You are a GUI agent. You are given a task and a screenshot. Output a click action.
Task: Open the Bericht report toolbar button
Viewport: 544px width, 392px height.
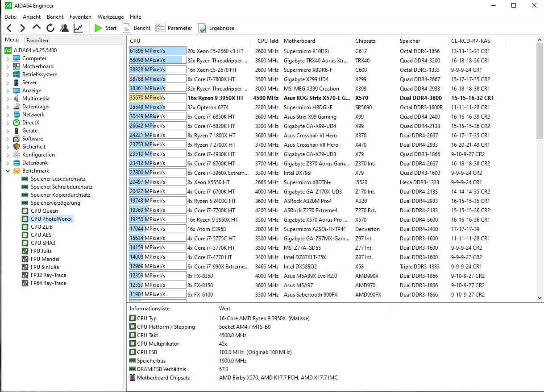click(x=137, y=28)
